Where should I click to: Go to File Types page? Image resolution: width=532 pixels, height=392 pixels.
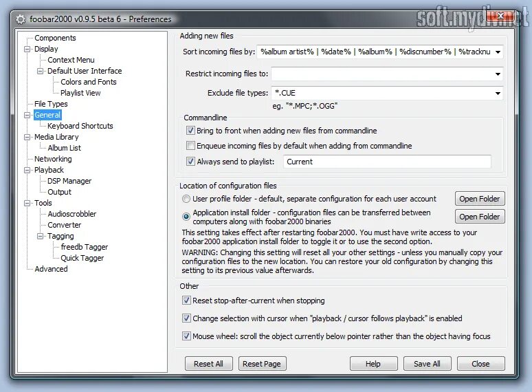click(x=51, y=104)
